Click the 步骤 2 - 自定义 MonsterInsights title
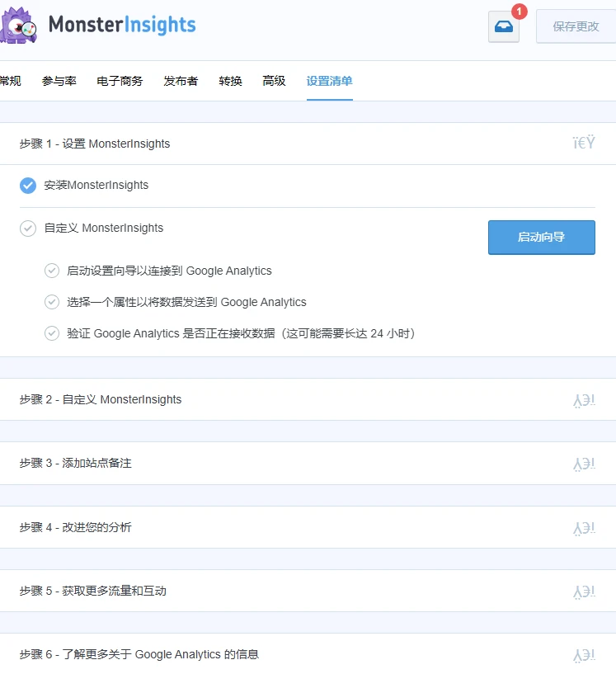The image size is (616, 674). [101, 399]
